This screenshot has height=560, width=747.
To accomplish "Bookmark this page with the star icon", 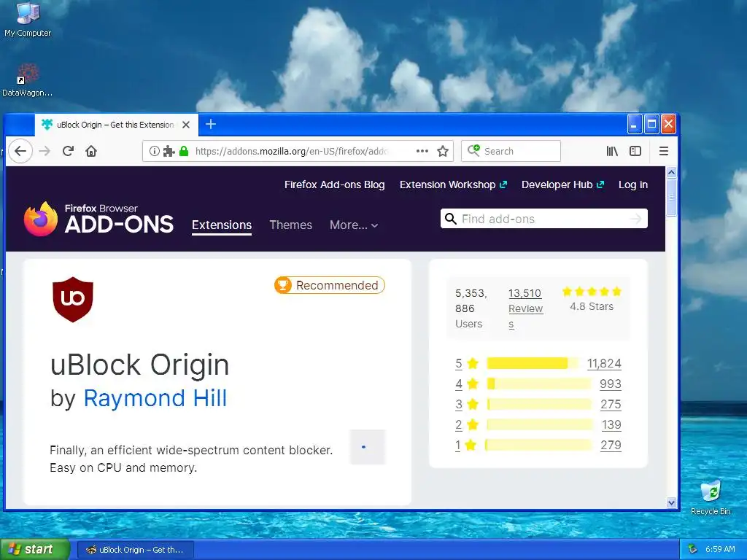I will click(443, 151).
